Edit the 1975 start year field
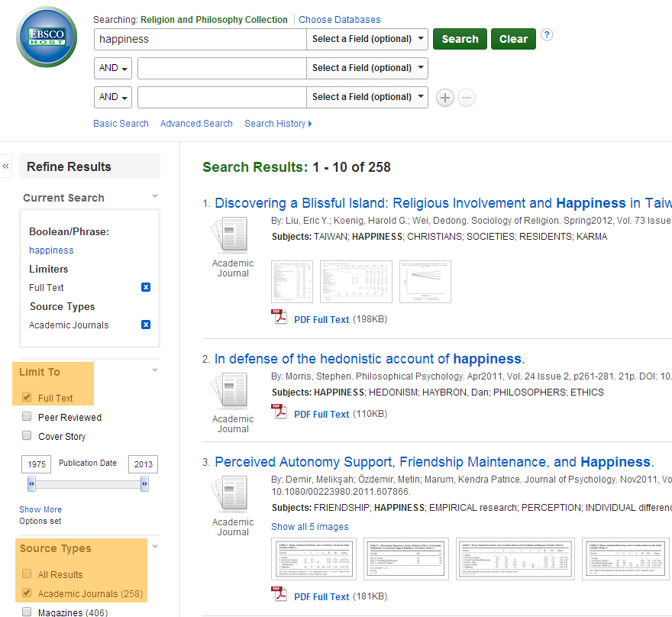Image resolution: width=672 pixels, height=617 pixels. 37,464
